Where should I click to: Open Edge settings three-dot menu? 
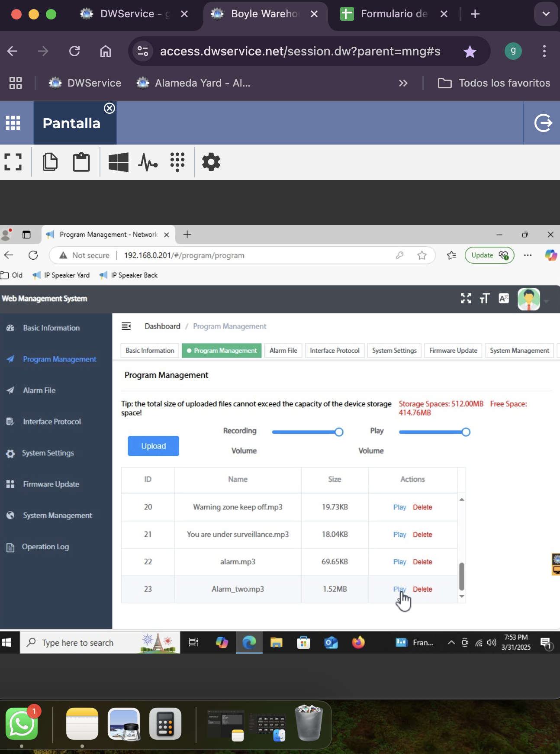(528, 255)
